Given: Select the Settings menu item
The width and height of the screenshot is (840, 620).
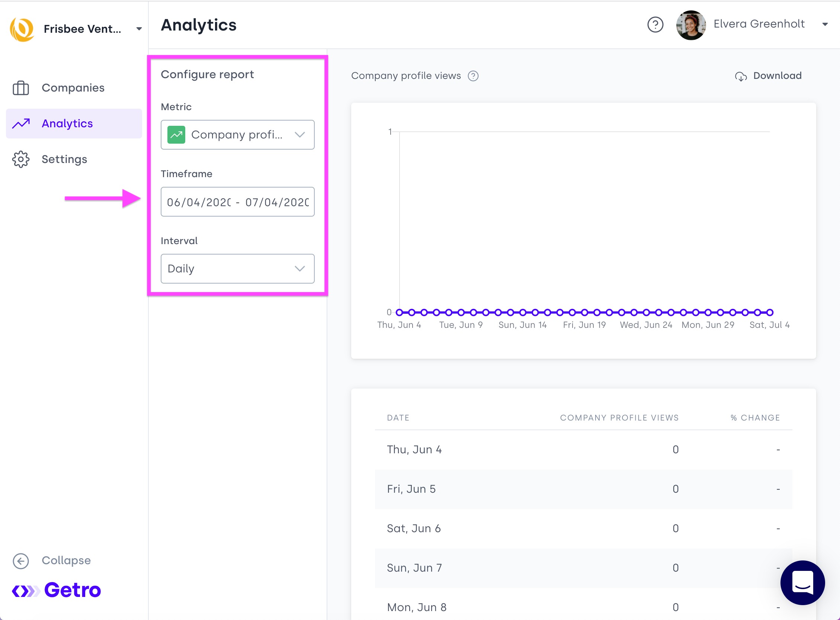Looking at the screenshot, I should (x=64, y=159).
